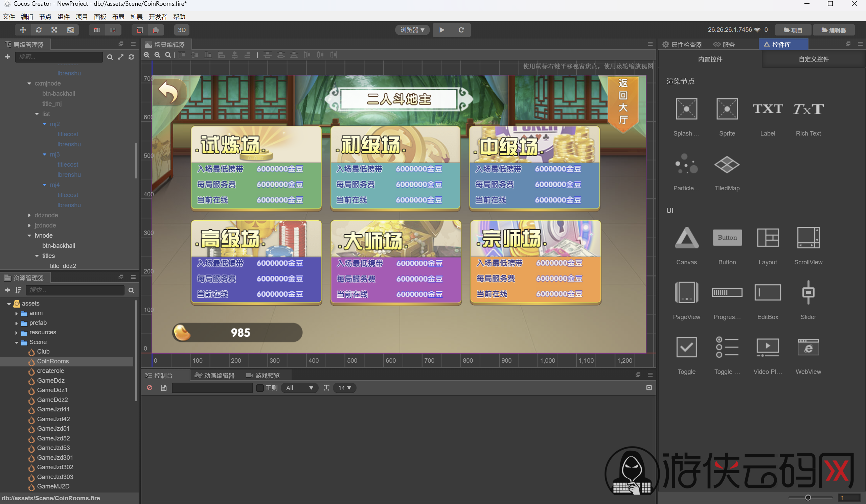The image size is (866, 504).
Task: Switch to the 属性检查器 tab
Action: pyautogui.click(x=682, y=45)
